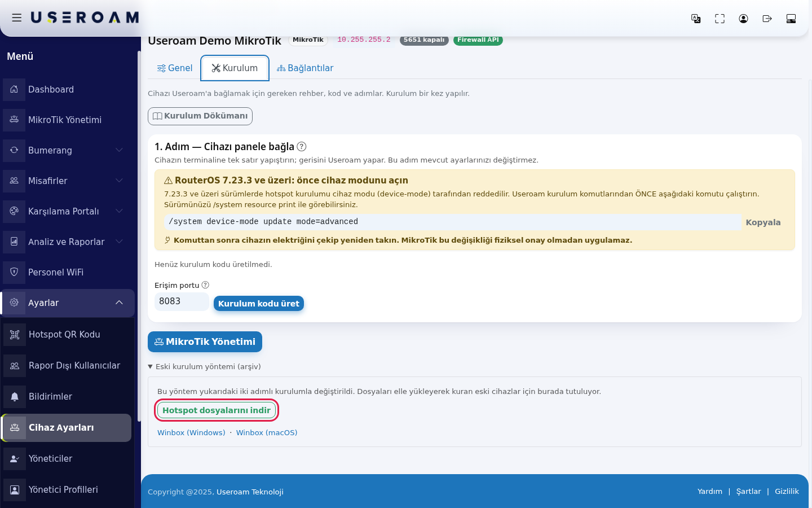Switch to the Bağlantılar tab

[305, 68]
